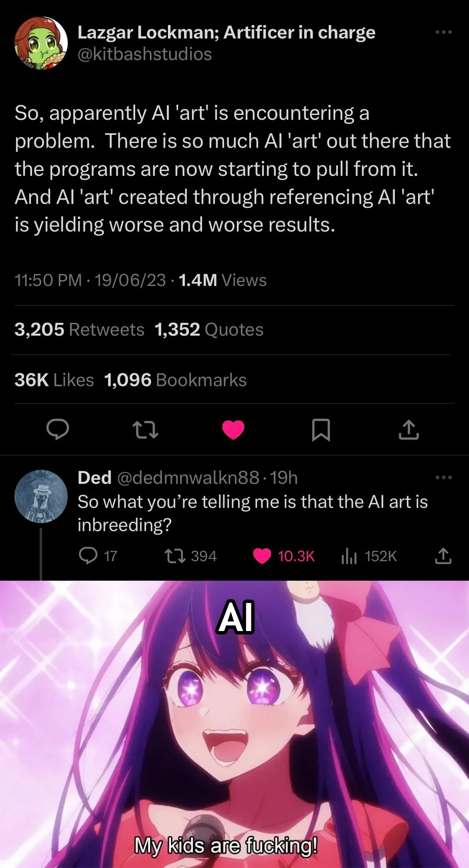This screenshot has height=868, width=469.
Task: Retweet Ded's reply showing 394
Action: click(191, 556)
